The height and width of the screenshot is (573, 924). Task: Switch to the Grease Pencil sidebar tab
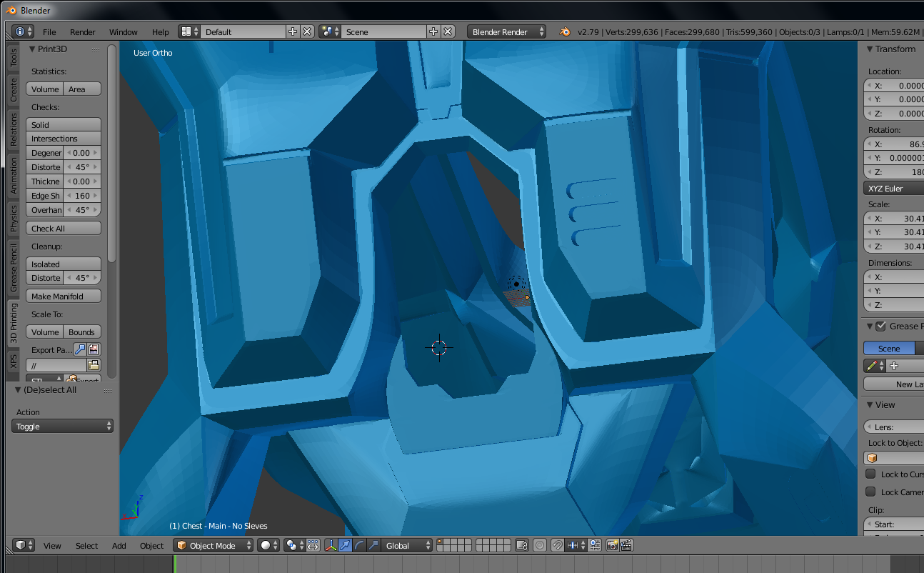pos(14,268)
